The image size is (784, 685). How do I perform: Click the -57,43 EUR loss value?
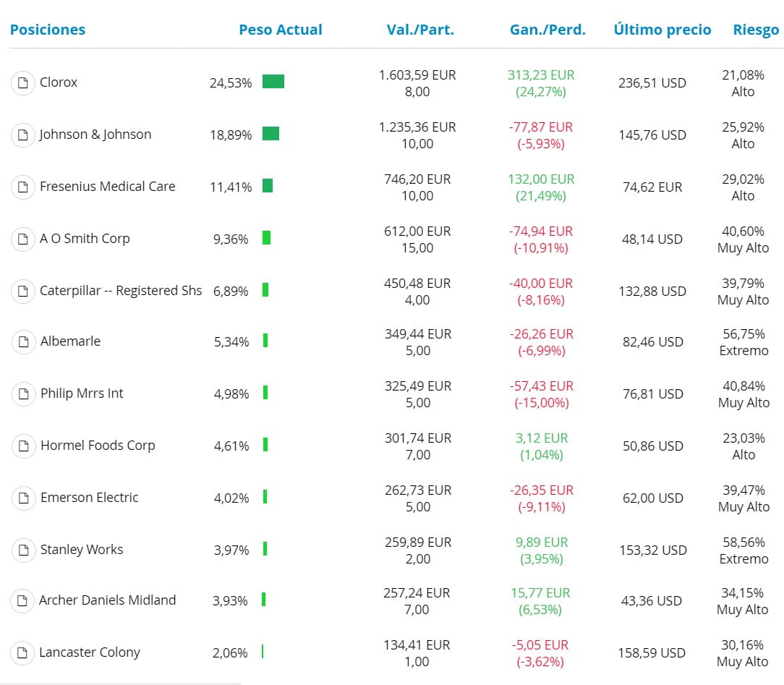pos(542,386)
